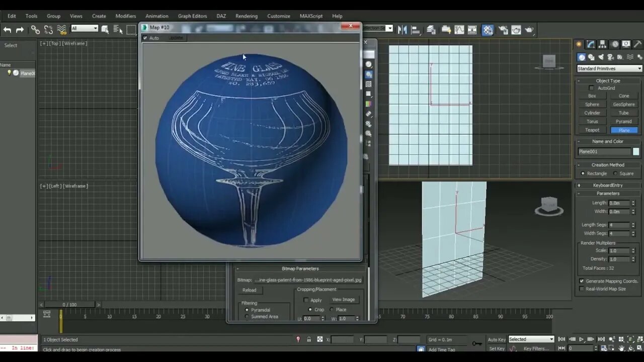This screenshot has width=644, height=362.
Task: Collapse the Name and Color rollout
Action: click(608, 141)
